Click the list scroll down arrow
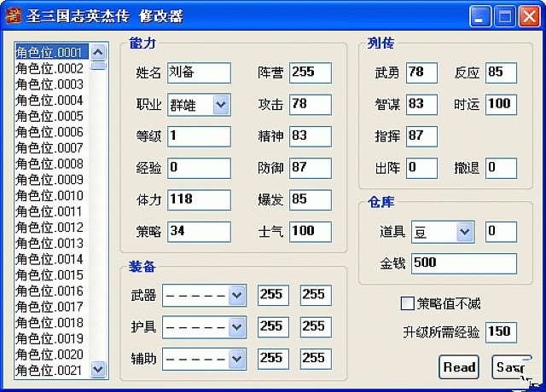Viewport: 546px width, 392px height. pos(98,369)
